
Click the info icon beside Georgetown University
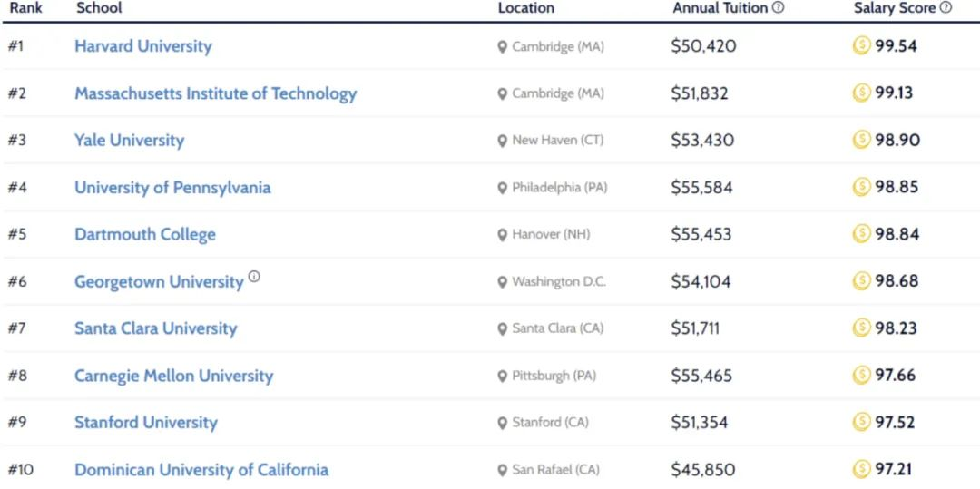point(254,277)
